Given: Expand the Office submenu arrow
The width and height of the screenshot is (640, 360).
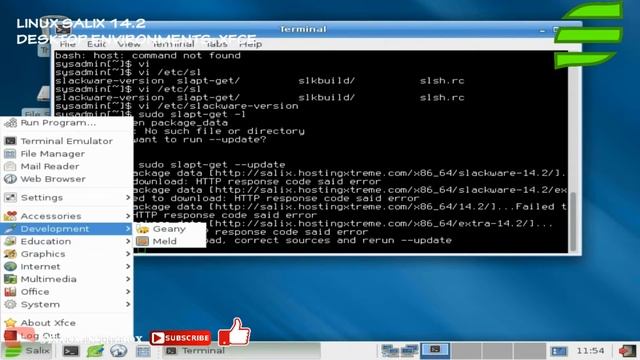Looking at the screenshot, I should point(128,291).
